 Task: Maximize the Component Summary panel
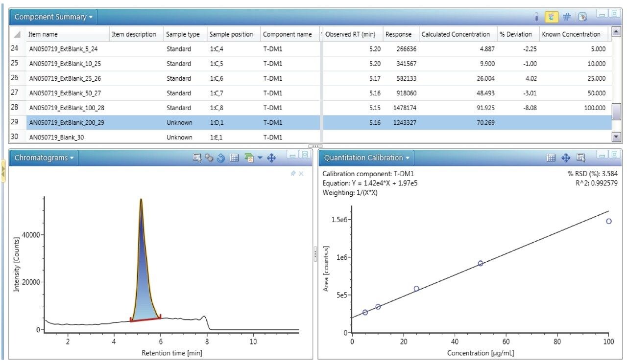[x=614, y=13]
